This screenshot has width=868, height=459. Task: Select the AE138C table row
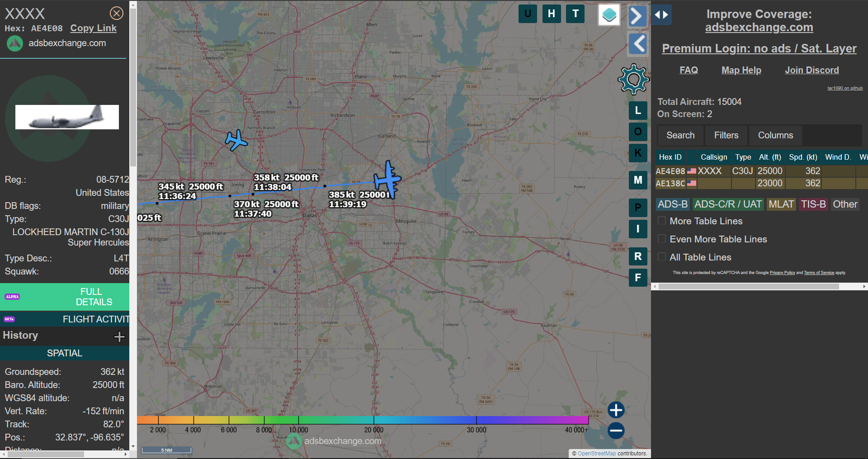coord(761,183)
